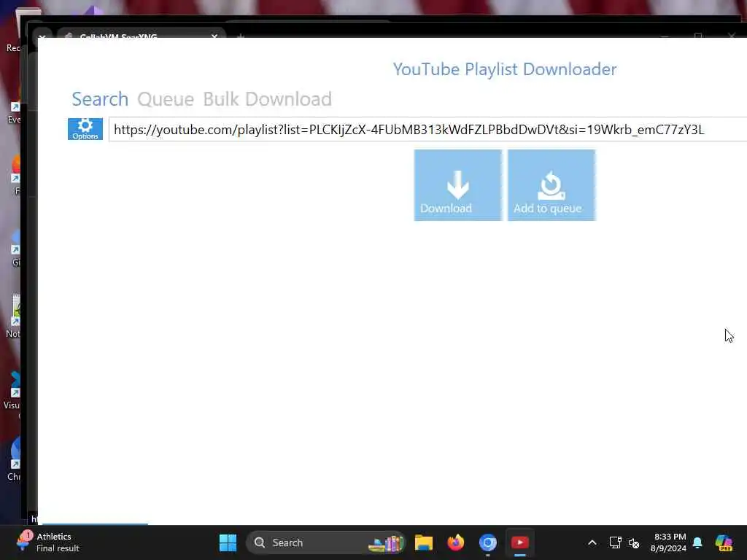Click the muted volume tray icon
Viewport: 747px width, 560px height.
click(x=634, y=542)
